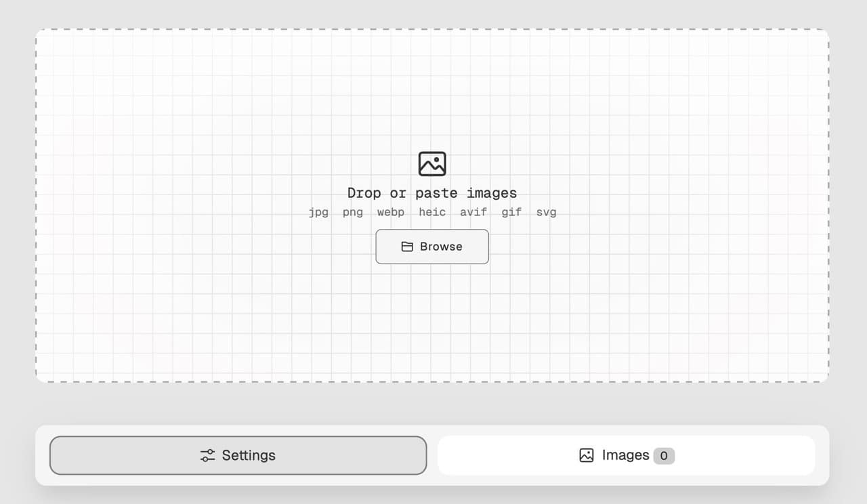The width and height of the screenshot is (867, 504).
Task: Click the webp format label
Action: point(391,212)
